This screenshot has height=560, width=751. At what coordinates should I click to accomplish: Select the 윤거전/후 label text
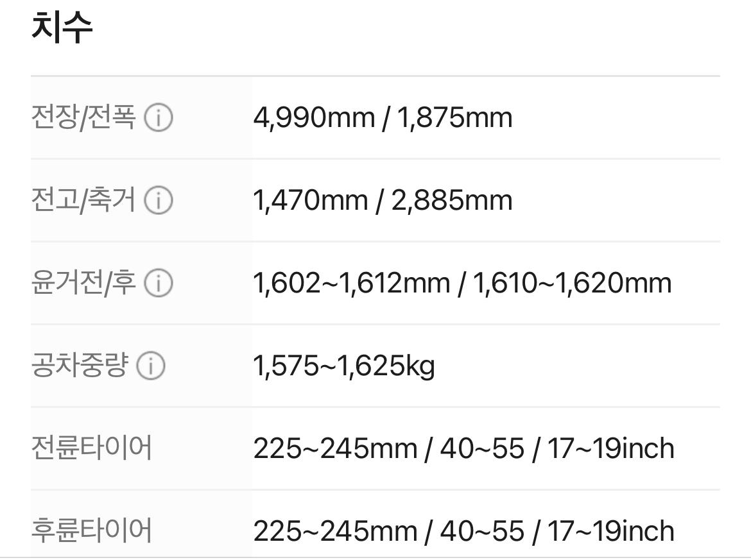(x=83, y=283)
